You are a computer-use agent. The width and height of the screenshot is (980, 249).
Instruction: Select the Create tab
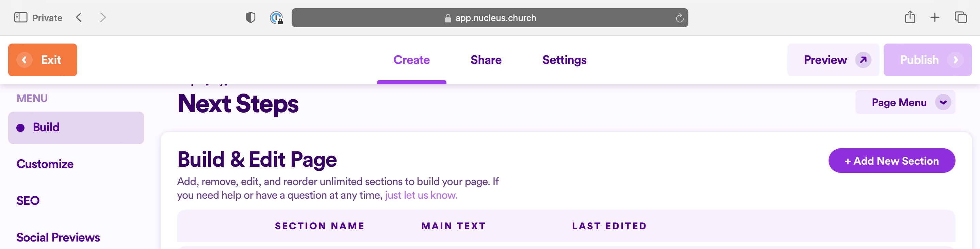412,60
